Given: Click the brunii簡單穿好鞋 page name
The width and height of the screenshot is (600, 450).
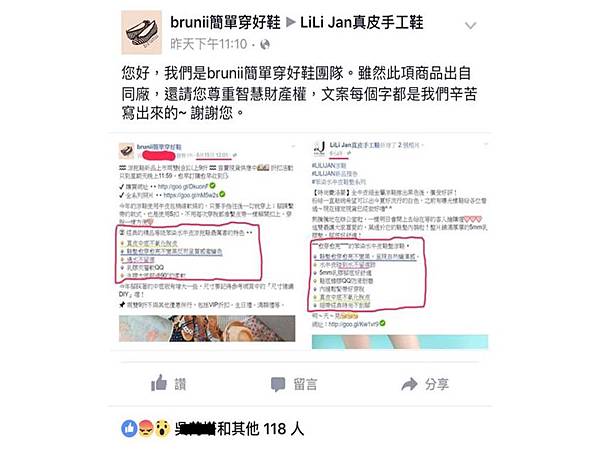Looking at the screenshot, I should (225, 22).
